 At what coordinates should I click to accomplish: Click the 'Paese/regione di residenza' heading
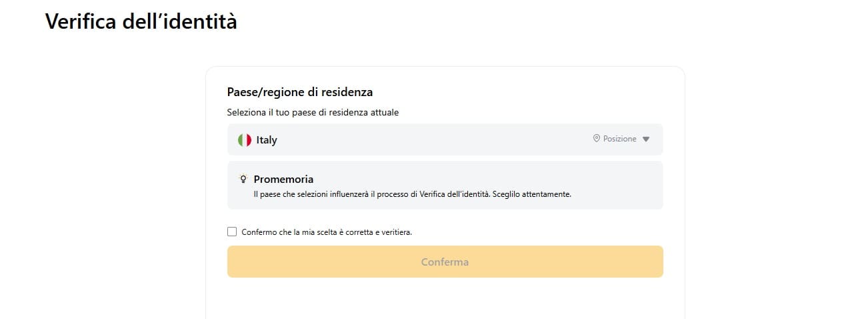point(300,92)
